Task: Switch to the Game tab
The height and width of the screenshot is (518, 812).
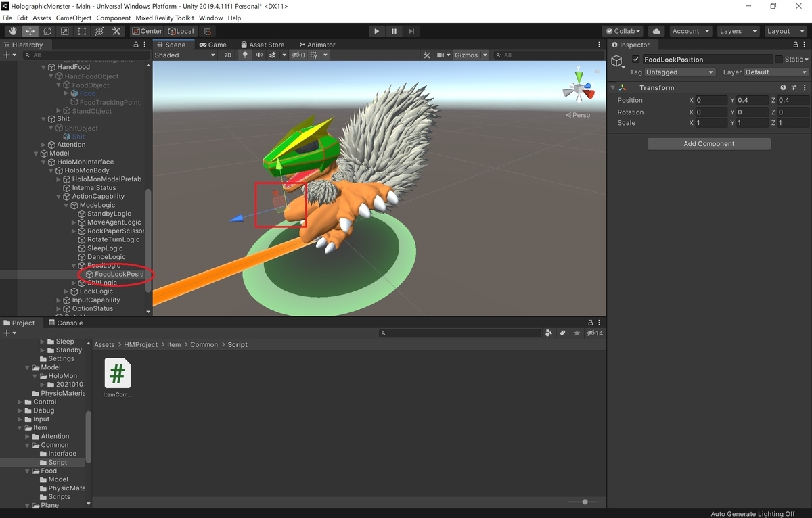Action: pos(212,45)
